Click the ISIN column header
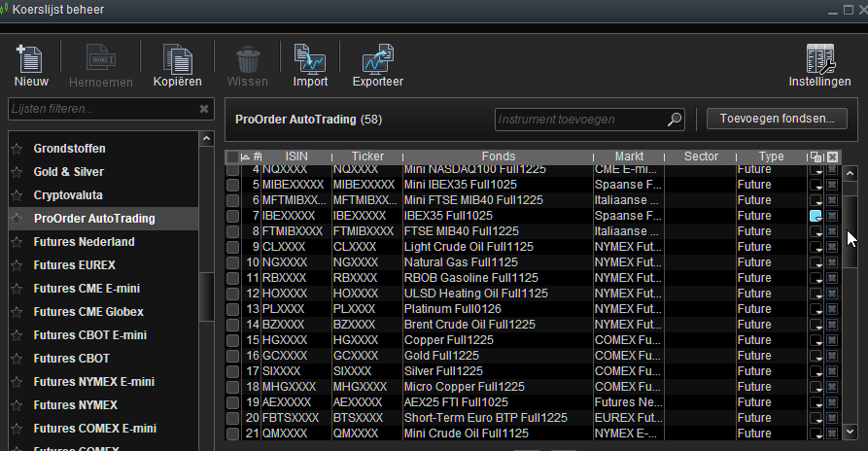 pyautogui.click(x=296, y=156)
